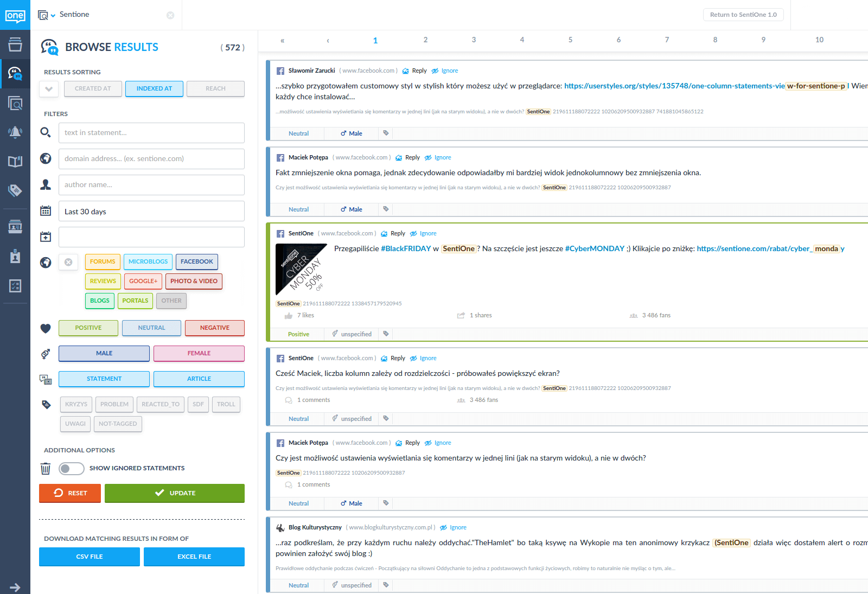Click Return to SentiOne 1.0
Viewport: 868px width, 594px height.
(743, 15)
